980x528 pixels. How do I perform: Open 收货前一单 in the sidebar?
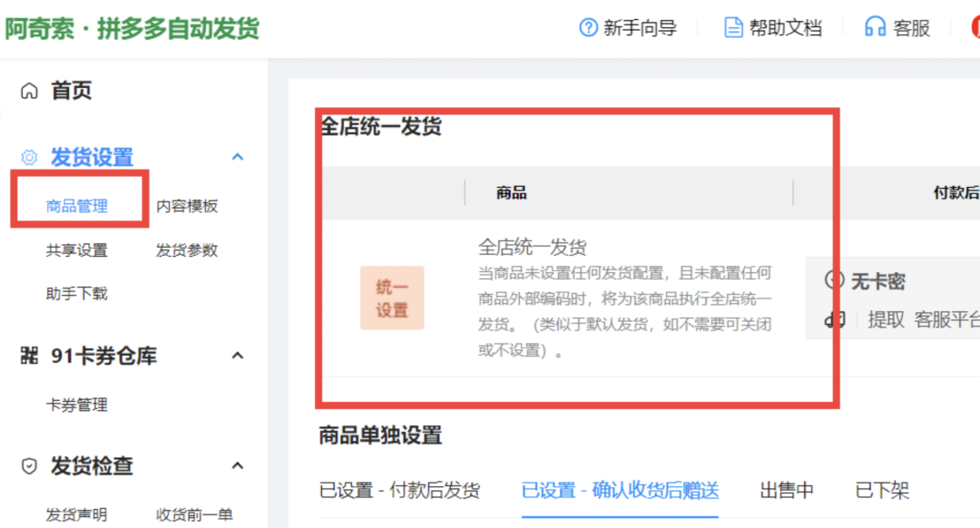pyautogui.click(x=194, y=514)
